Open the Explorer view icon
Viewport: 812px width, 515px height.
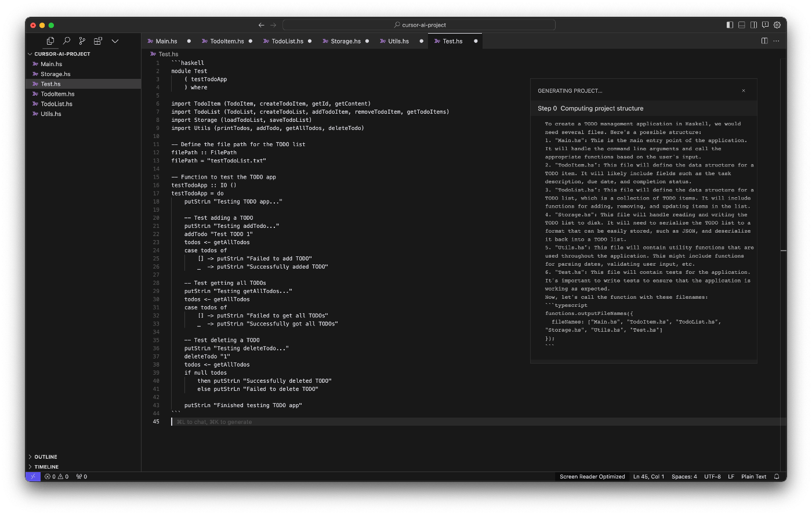tap(50, 41)
